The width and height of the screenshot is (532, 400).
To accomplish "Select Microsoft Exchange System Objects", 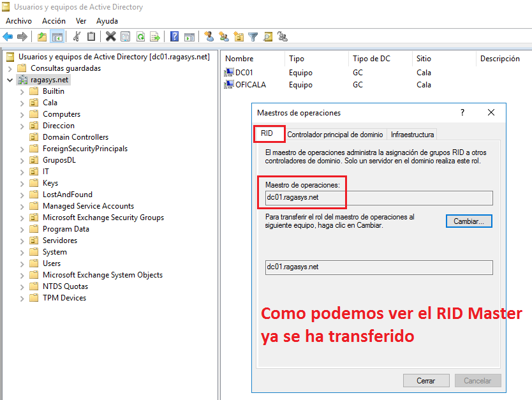I will 103,275.
